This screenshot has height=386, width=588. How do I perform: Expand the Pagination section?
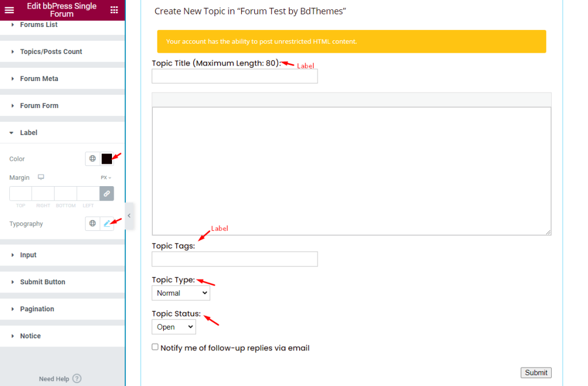[62, 308]
